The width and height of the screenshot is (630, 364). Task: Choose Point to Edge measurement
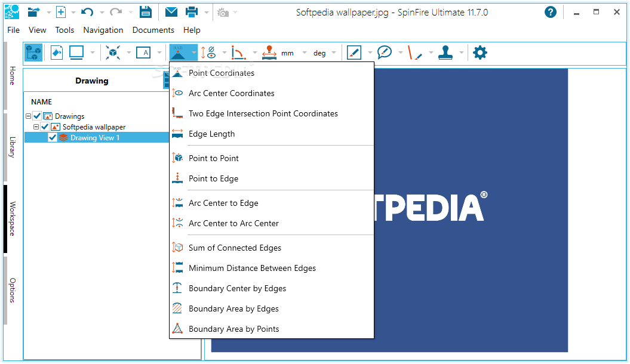(x=272, y=178)
